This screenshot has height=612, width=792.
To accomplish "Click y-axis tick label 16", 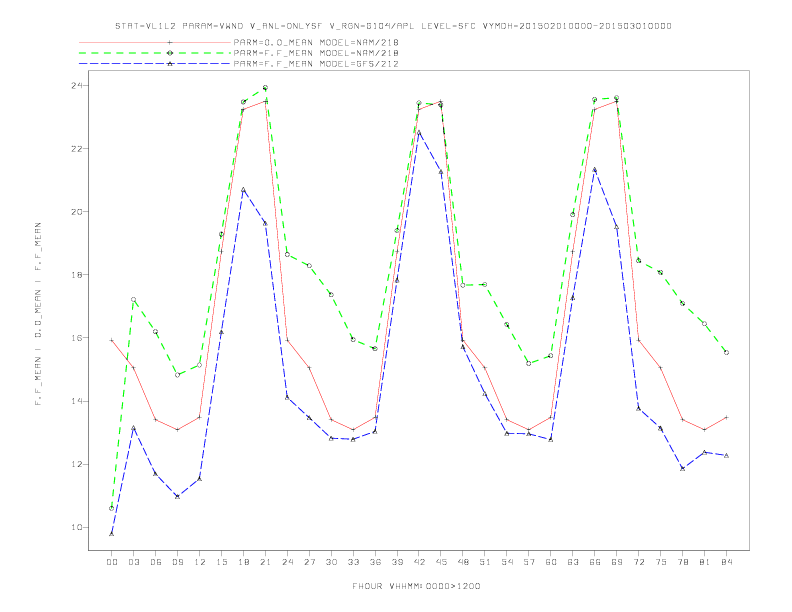I will (x=77, y=338).
